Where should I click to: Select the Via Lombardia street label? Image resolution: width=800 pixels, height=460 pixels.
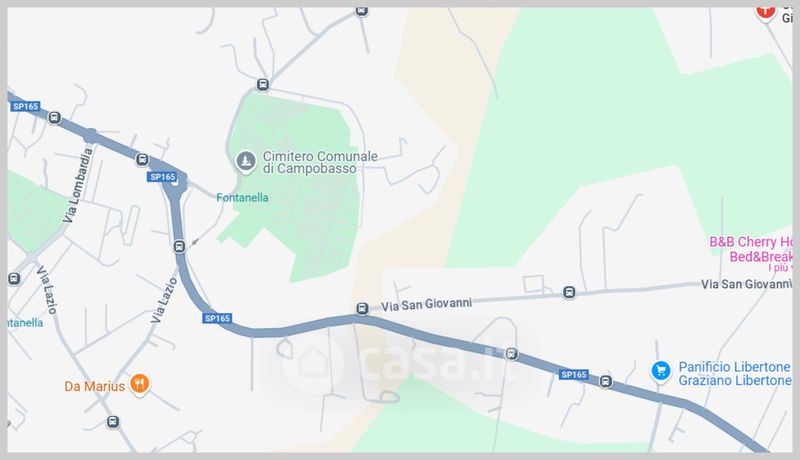pyautogui.click(x=78, y=185)
